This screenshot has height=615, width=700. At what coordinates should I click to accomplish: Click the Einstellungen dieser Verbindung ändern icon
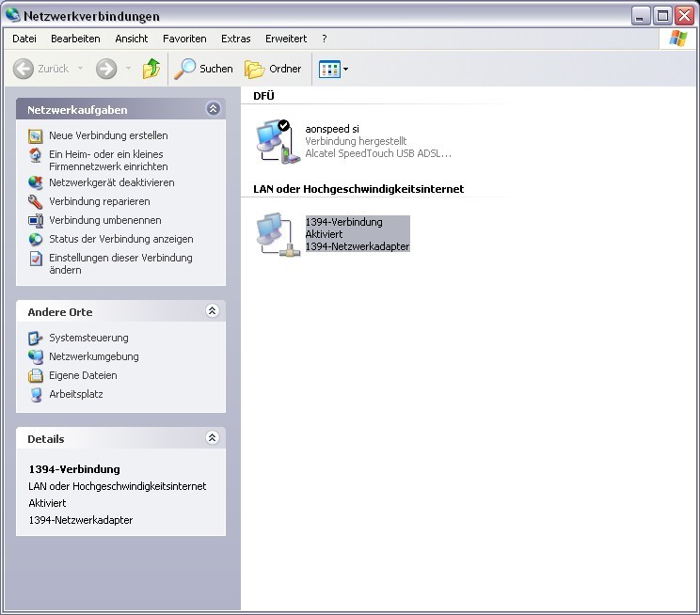35,259
